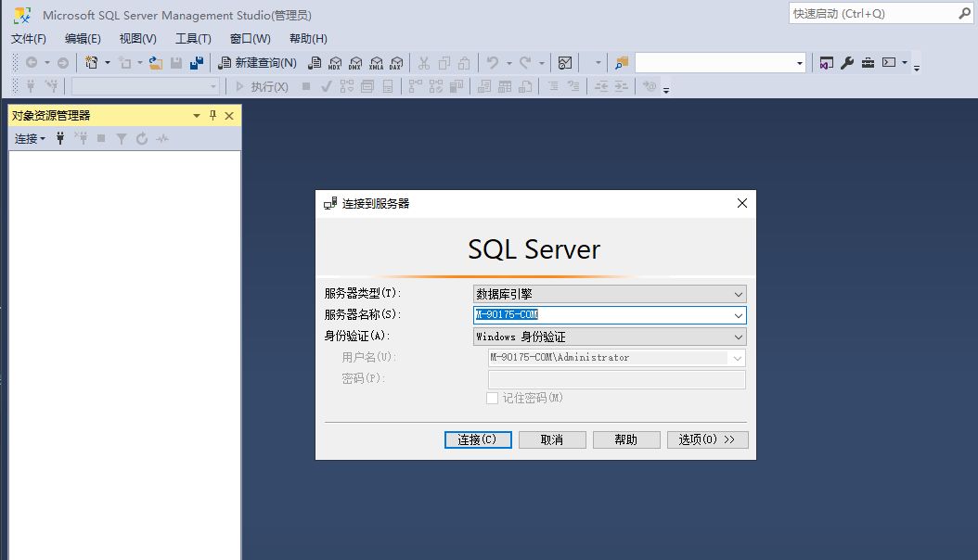This screenshot has height=560, width=978.
Task: Click the 密码(P) password field
Action: 617,379
